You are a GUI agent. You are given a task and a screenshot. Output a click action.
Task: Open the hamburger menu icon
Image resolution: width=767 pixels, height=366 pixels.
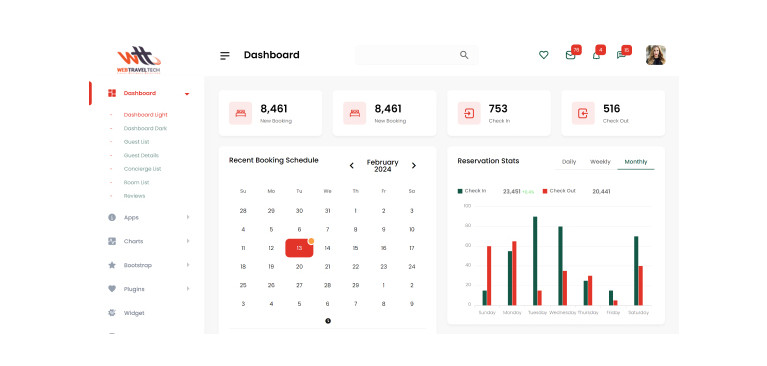tap(225, 55)
